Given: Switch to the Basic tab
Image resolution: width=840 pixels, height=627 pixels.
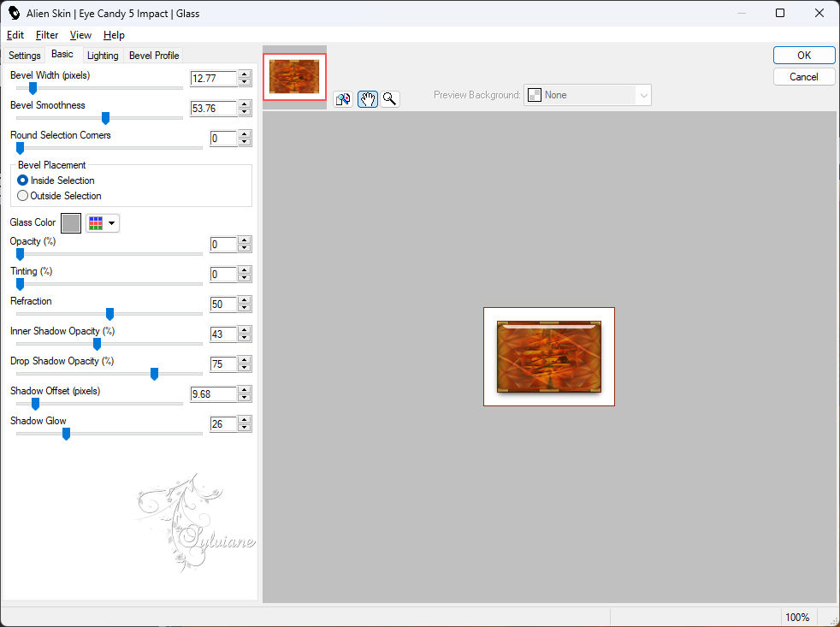Looking at the screenshot, I should (x=62, y=54).
